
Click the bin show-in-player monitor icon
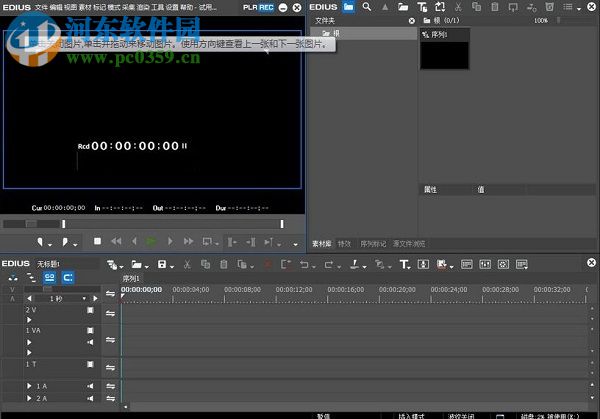tap(513, 7)
